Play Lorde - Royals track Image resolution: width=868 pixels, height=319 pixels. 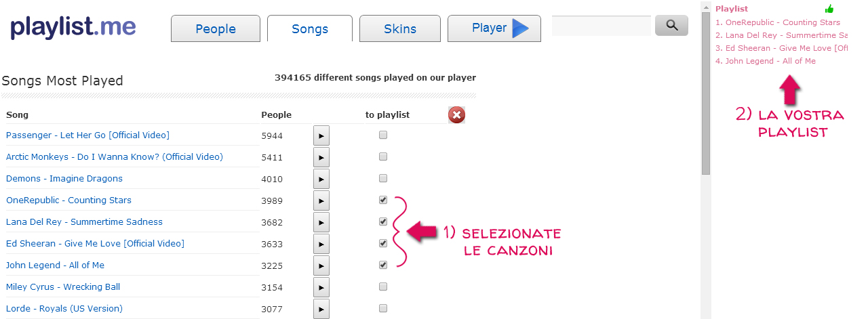[321, 309]
